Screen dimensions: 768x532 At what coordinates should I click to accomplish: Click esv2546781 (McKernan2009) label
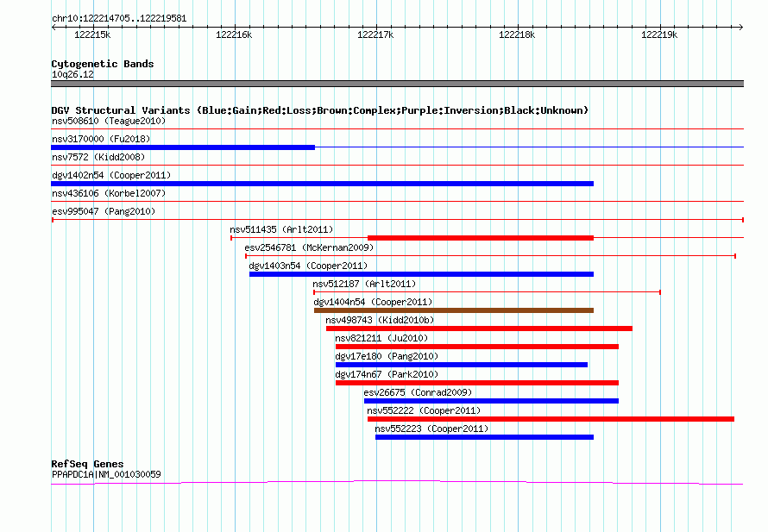[x=309, y=247]
